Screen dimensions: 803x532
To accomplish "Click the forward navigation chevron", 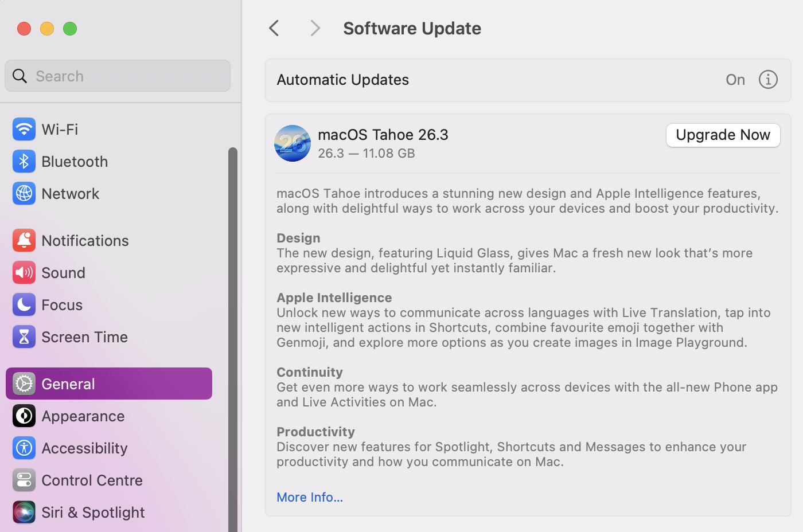I will tap(315, 28).
